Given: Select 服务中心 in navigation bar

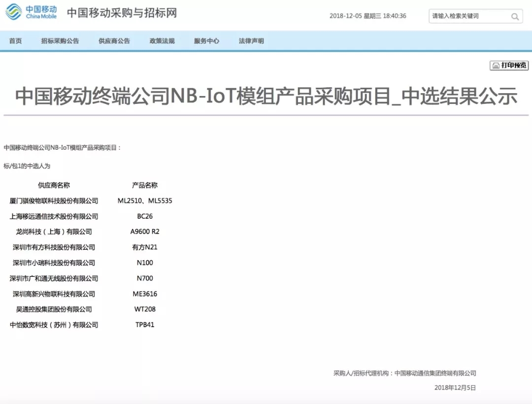Looking at the screenshot, I should (x=206, y=41).
